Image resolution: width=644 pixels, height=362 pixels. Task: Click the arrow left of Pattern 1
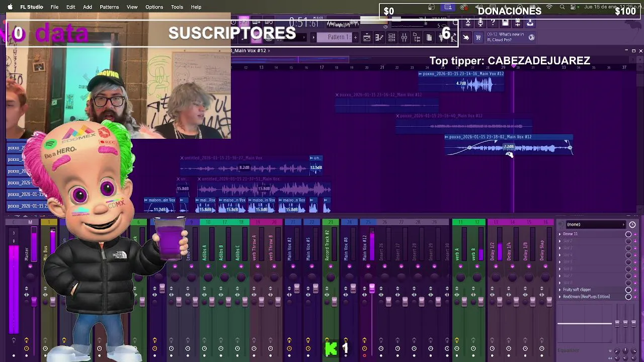(313, 37)
